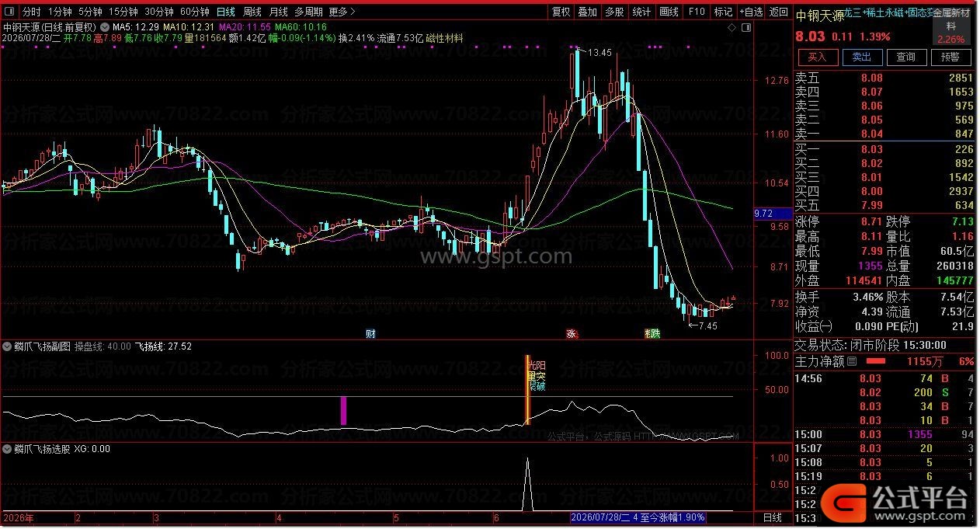The height and width of the screenshot is (529, 980).
Task: Click the 涨 marker below the chart
Action: (572, 334)
